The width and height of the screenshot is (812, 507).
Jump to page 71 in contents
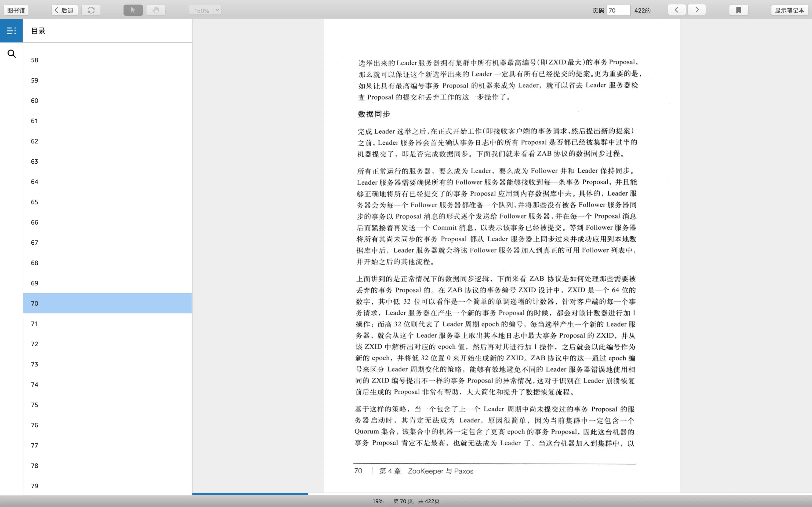(x=35, y=324)
